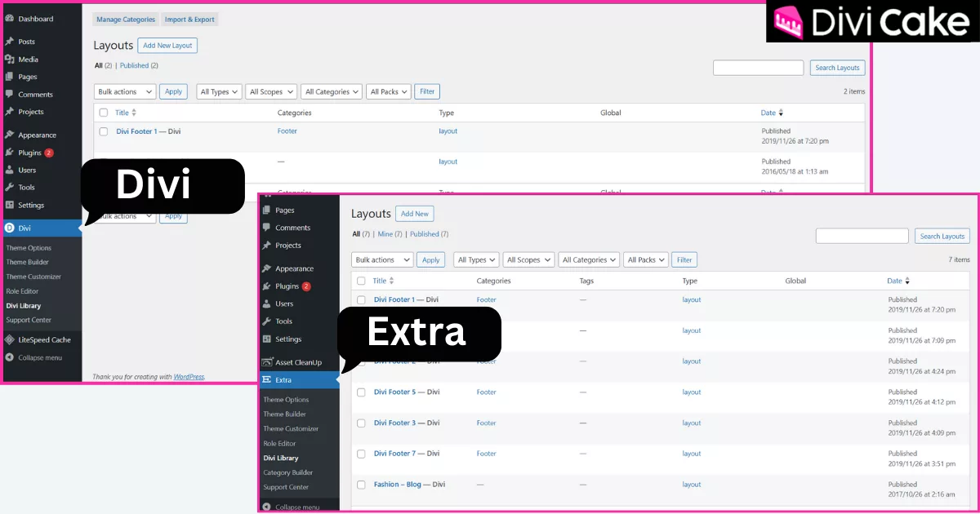Click the Tools wrench icon in Divi window

pyautogui.click(x=10, y=187)
